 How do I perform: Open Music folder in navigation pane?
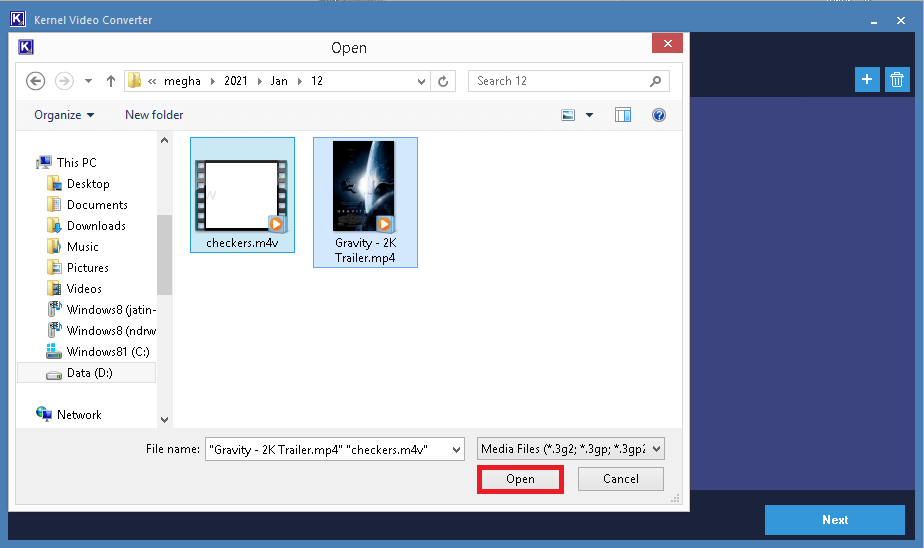click(x=82, y=247)
